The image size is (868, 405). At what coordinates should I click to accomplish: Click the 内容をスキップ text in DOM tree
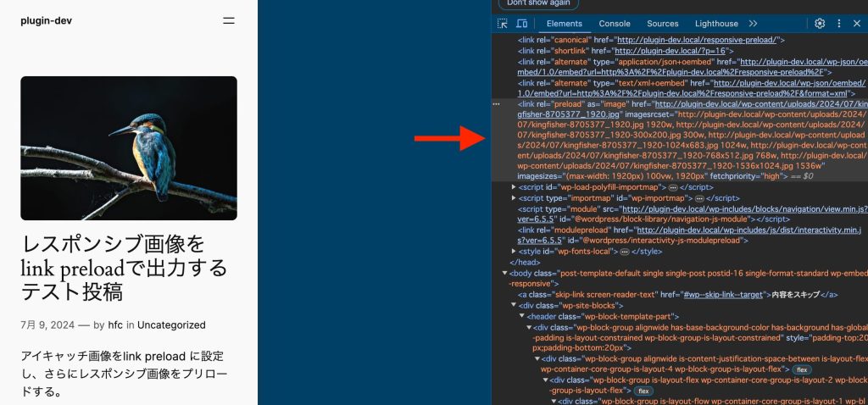pyautogui.click(x=796, y=295)
